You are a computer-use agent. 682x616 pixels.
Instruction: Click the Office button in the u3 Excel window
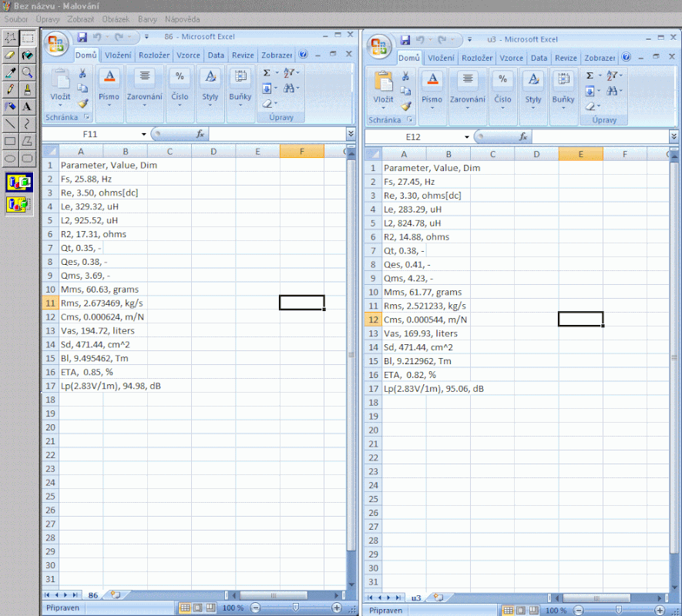pyautogui.click(x=379, y=46)
